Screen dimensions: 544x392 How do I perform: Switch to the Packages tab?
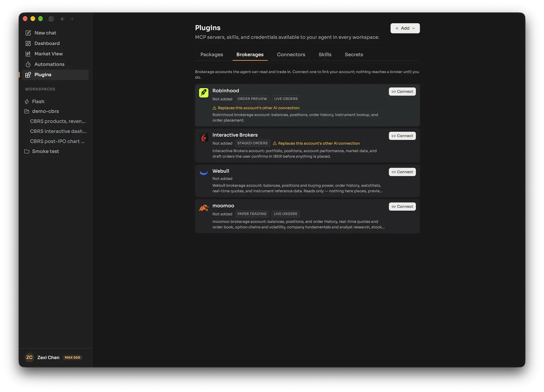[211, 55]
